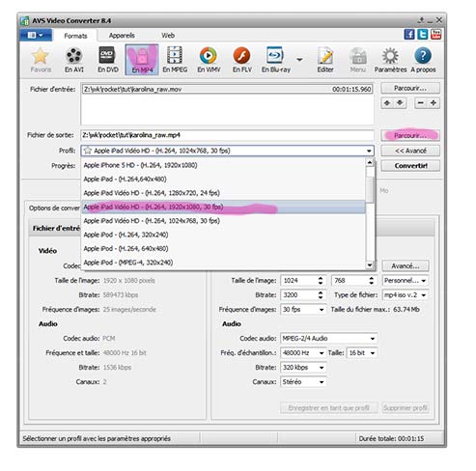Close the Profil dropdown arrow

pyautogui.click(x=369, y=151)
